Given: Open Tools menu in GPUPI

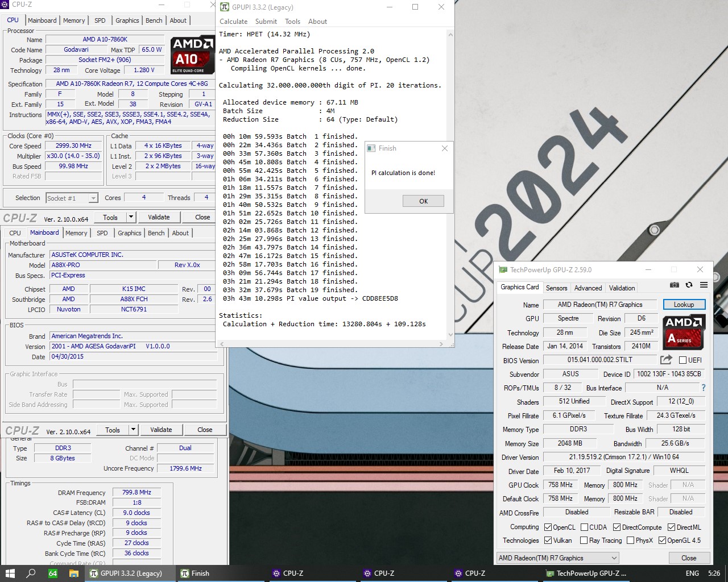Looking at the screenshot, I should [293, 22].
